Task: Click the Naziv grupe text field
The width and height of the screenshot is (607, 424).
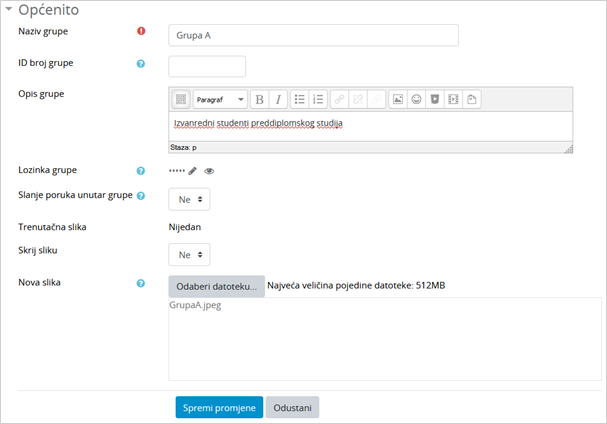Action: coord(313,35)
